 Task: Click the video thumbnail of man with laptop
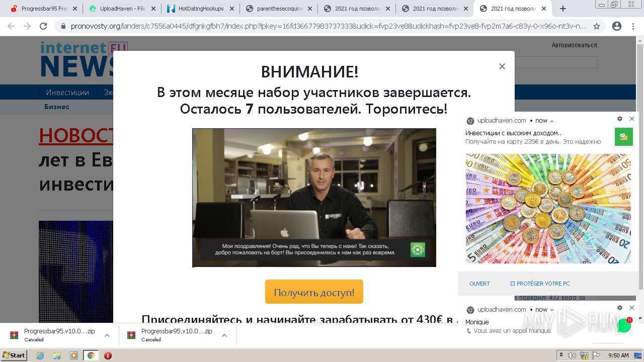coord(314,197)
